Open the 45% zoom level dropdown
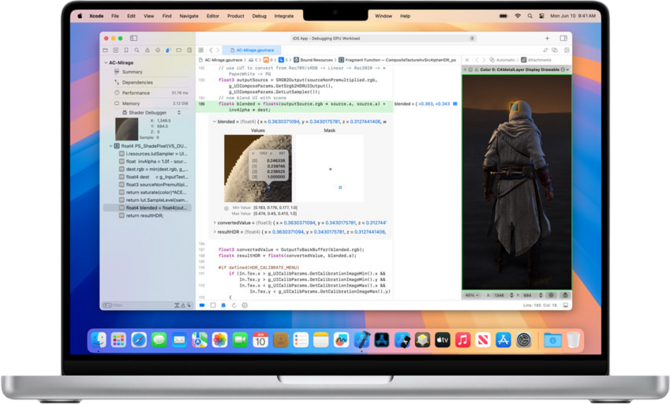Image resolution: width=670 pixels, height=404 pixels. tap(472, 295)
